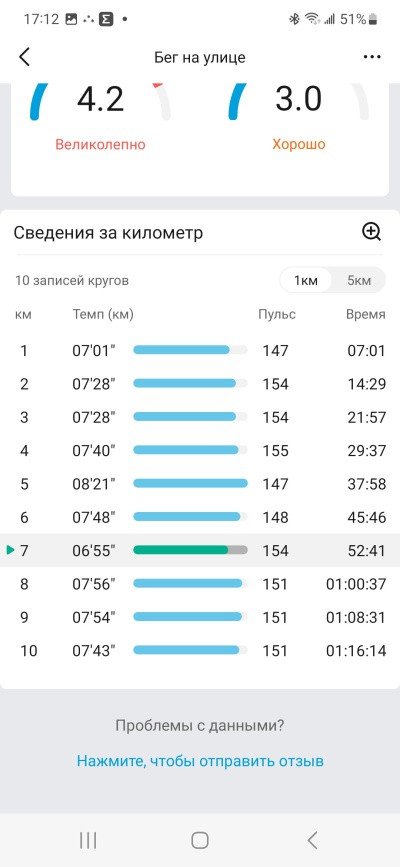400x867 pixels.
Task: Open the three-dots more options menu
Action: coord(370,57)
